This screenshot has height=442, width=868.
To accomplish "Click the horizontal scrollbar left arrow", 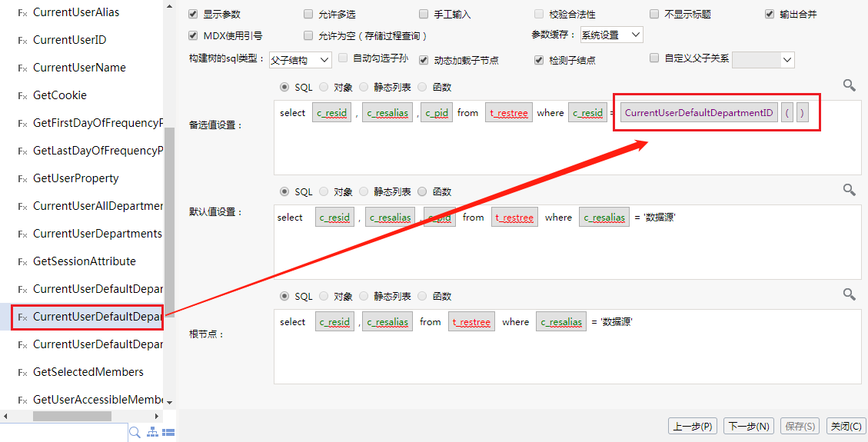I will (5, 416).
